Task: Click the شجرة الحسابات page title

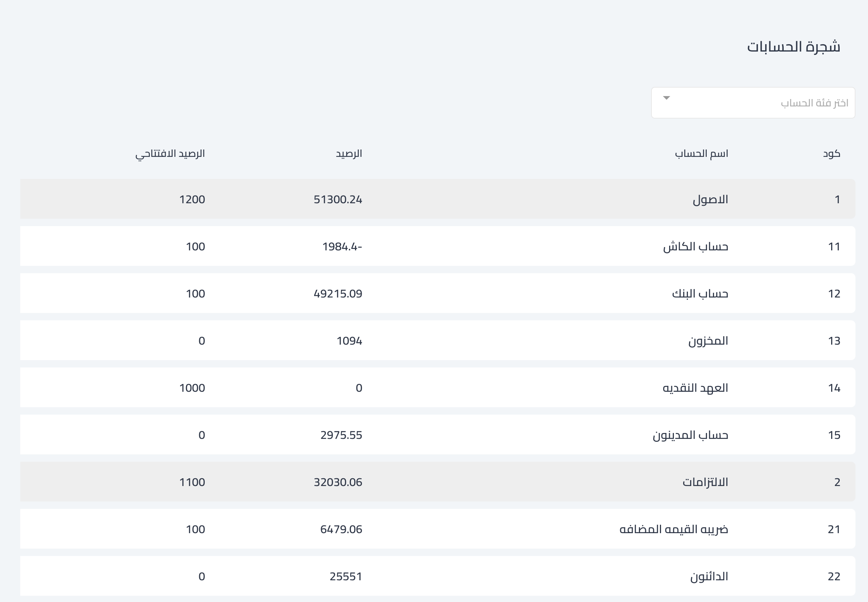Action: 793,47
